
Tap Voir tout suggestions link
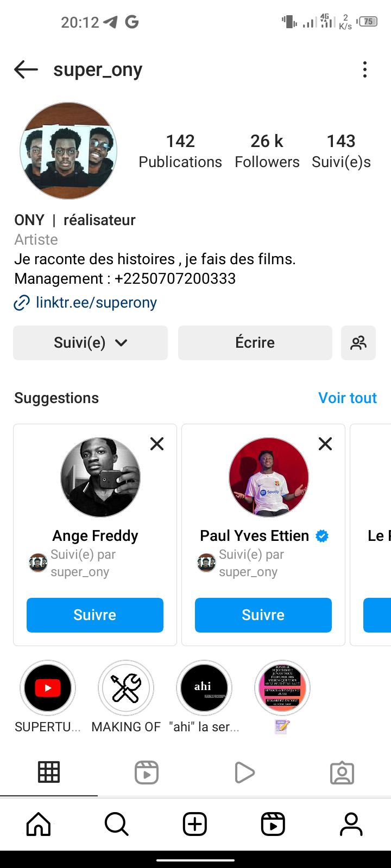pos(348,398)
